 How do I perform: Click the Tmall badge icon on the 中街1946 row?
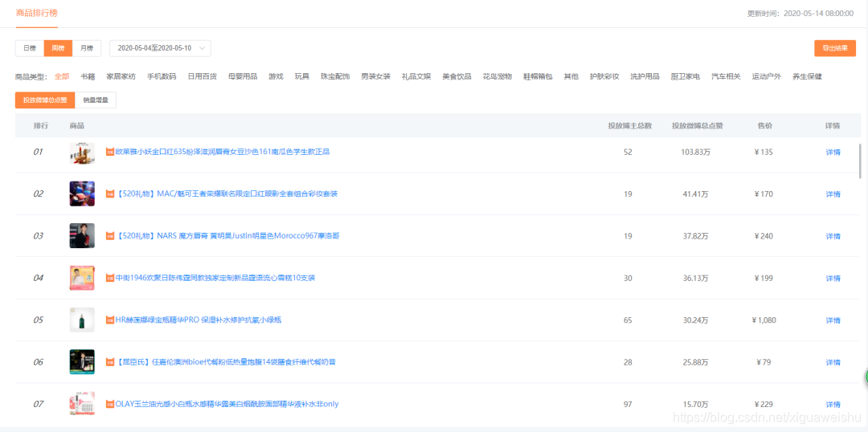[110, 278]
